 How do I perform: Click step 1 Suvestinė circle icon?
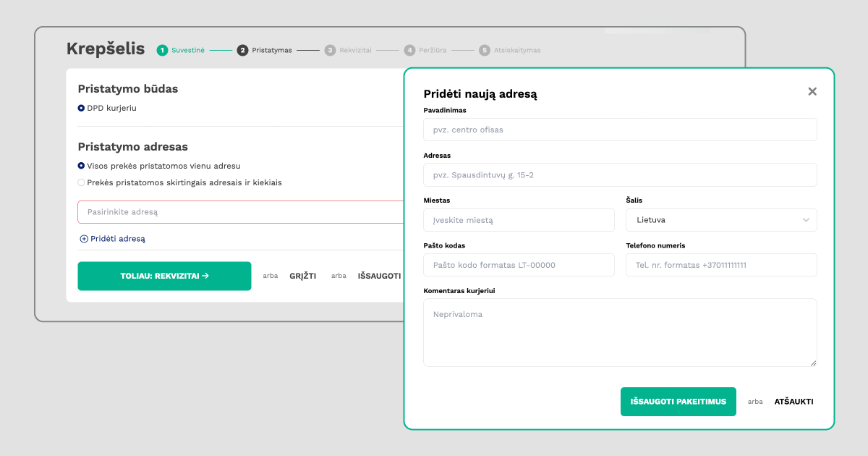click(x=162, y=51)
